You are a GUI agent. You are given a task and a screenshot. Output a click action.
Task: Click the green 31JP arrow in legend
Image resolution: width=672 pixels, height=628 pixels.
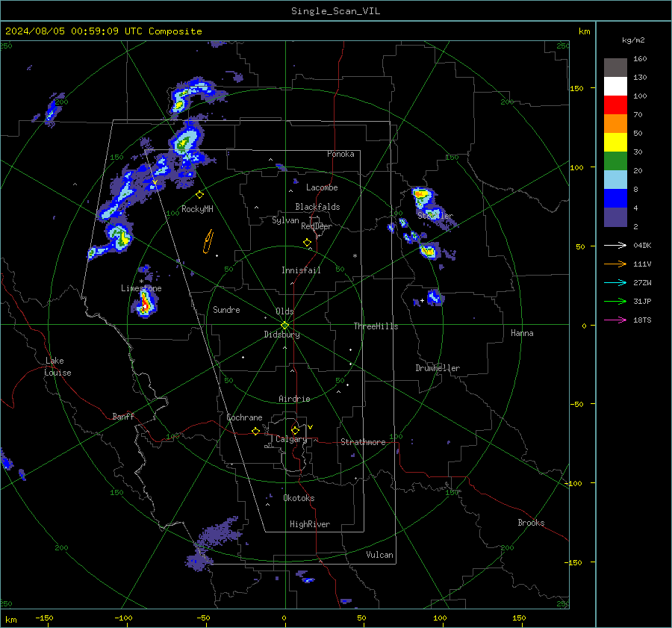(615, 302)
